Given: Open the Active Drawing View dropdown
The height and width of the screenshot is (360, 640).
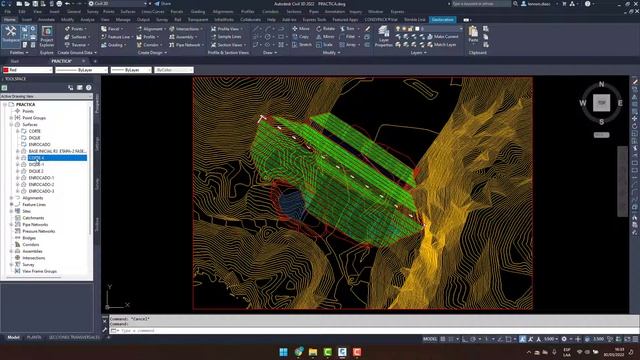Looking at the screenshot, I should coord(46,96).
